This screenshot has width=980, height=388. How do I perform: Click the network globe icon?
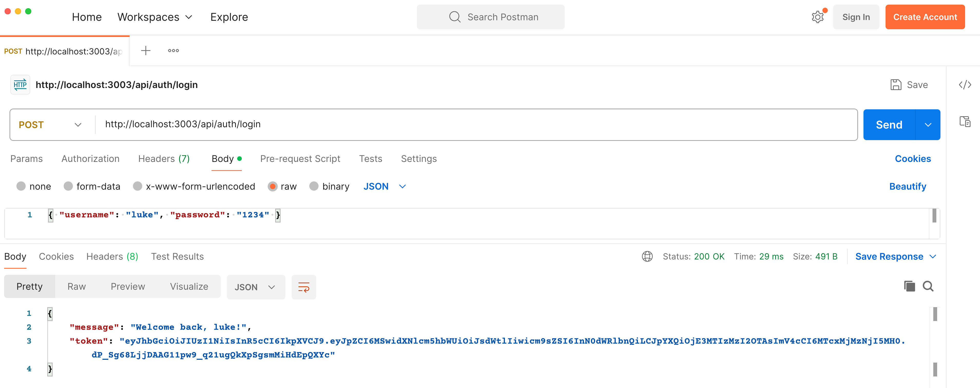tap(647, 257)
